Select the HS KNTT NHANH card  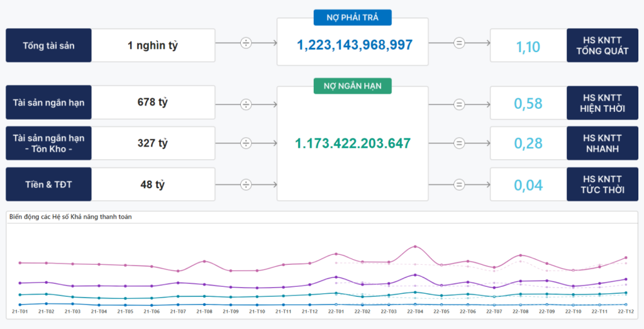602,143
